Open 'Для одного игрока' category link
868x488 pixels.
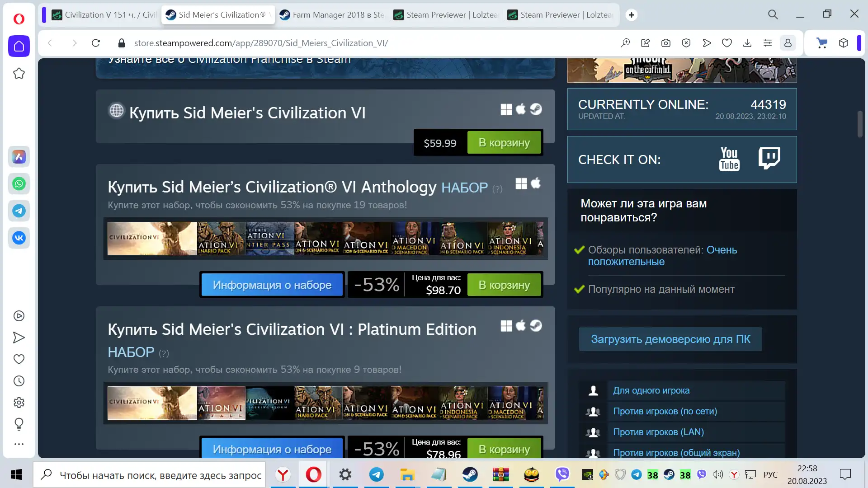pos(651,390)
